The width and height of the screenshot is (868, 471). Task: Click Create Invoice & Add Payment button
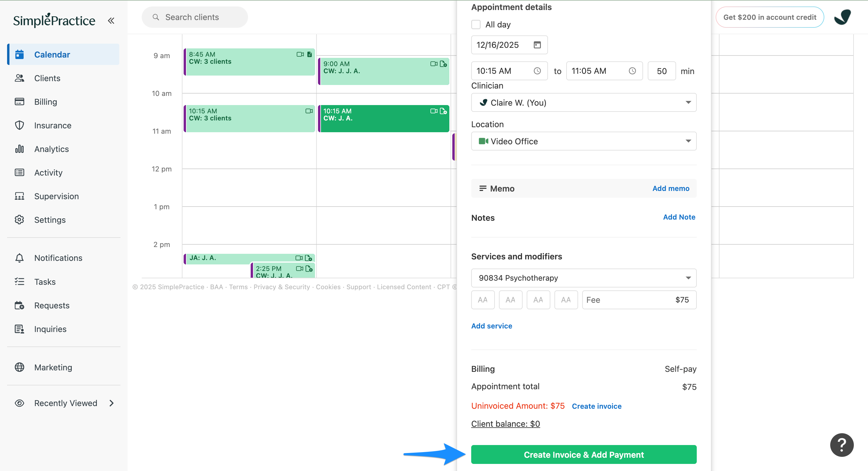click(x=584, y=454)
